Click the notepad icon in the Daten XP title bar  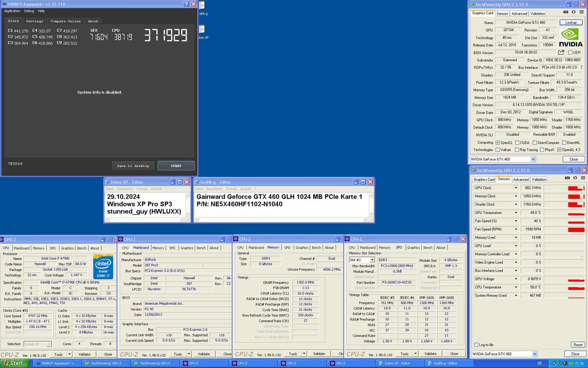[x=107, y=182]
